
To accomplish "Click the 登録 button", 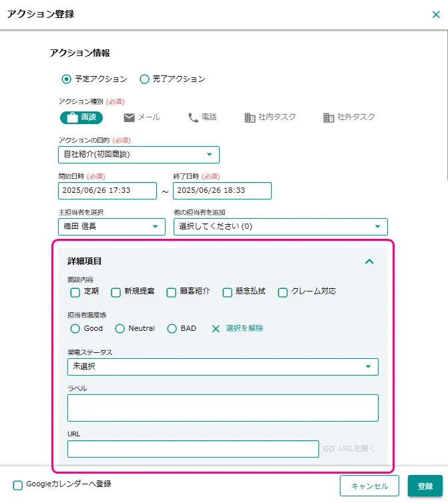I will (425, 486).
